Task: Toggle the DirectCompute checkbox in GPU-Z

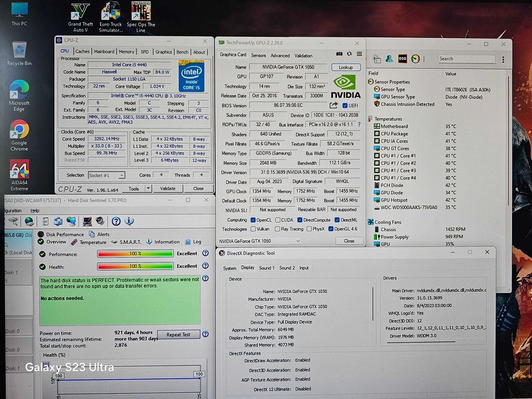Action: (x=299, y=220)
